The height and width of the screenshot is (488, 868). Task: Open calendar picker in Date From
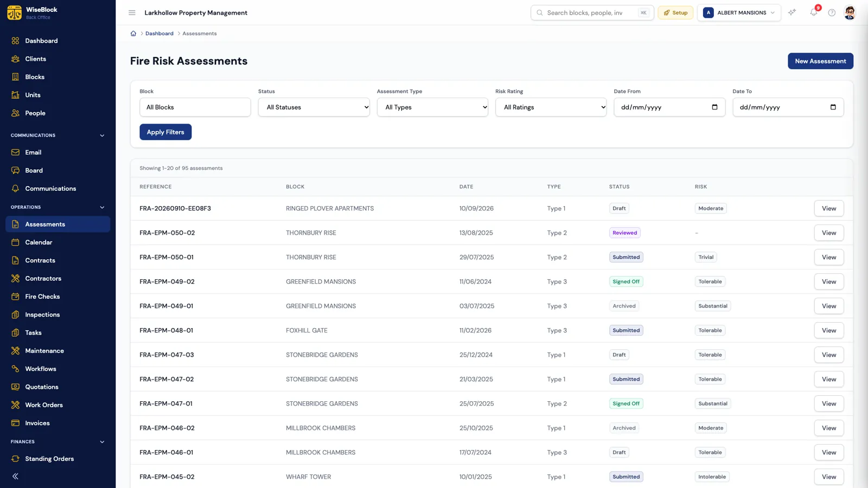click(x=714, y=107)
